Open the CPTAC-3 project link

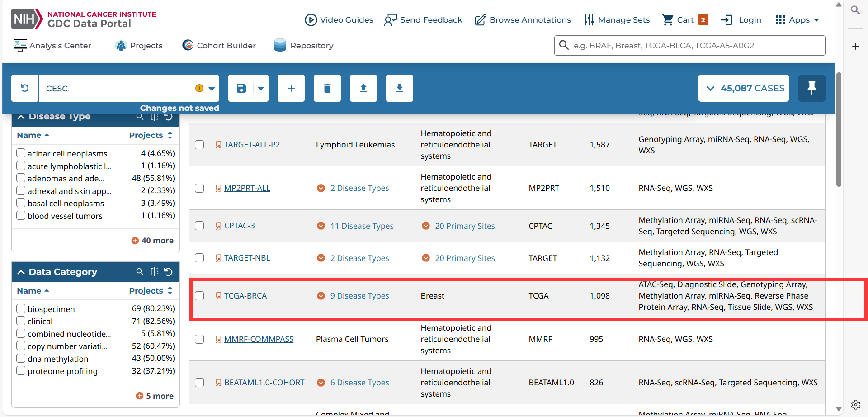240,226
